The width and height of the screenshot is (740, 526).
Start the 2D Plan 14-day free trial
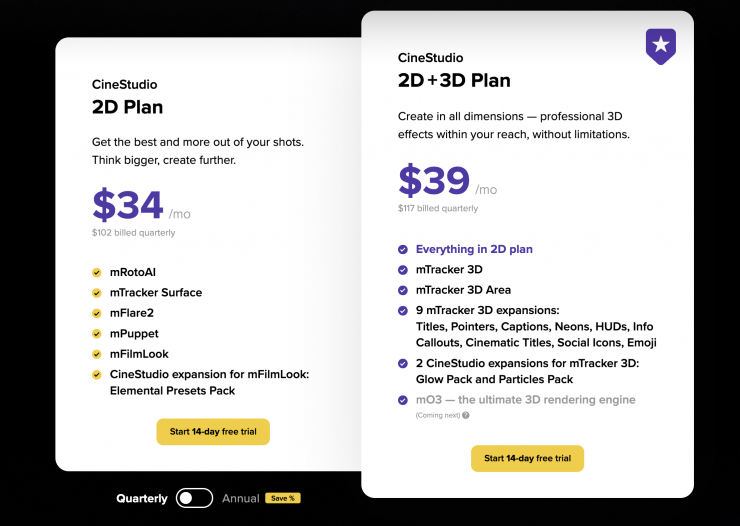click(x=213, y=432)
